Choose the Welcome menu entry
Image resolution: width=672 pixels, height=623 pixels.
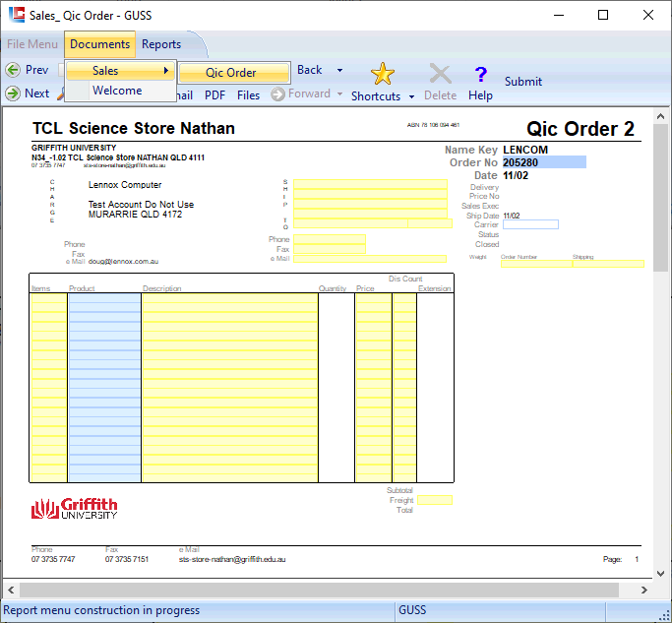pos(120,91)
